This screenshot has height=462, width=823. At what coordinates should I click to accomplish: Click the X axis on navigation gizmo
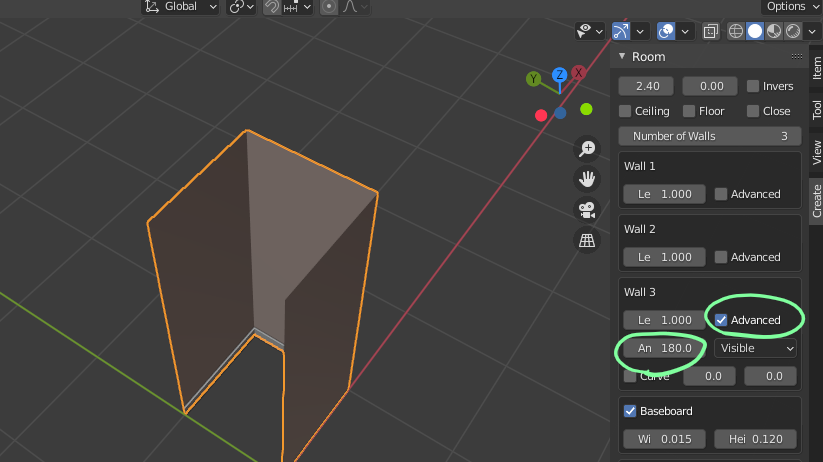point(578,72)
